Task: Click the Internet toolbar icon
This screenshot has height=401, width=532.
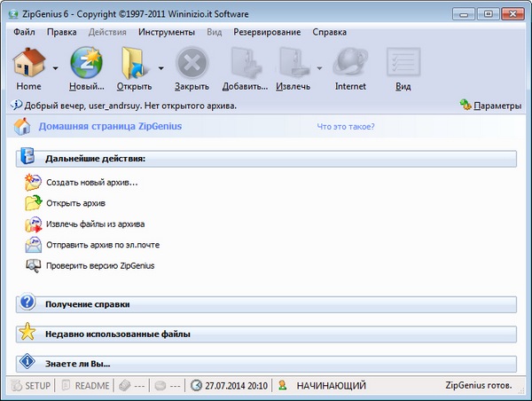Action: [350, 63]
